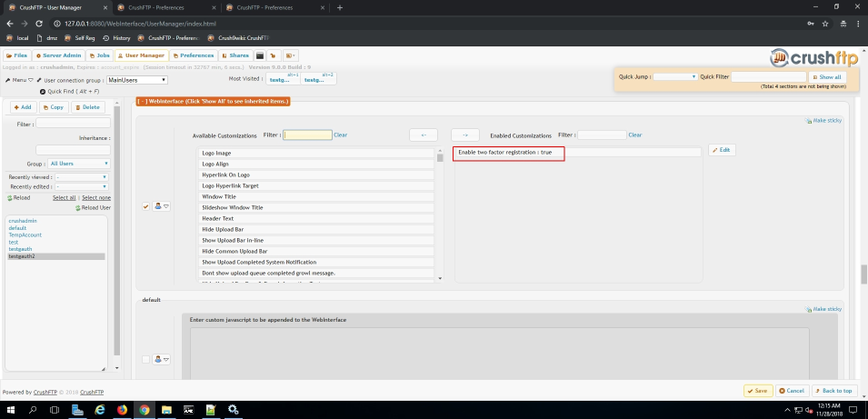This screenshot has height=419, width=868.
Task: Select the User Manager tab
Action: (141, 55)
